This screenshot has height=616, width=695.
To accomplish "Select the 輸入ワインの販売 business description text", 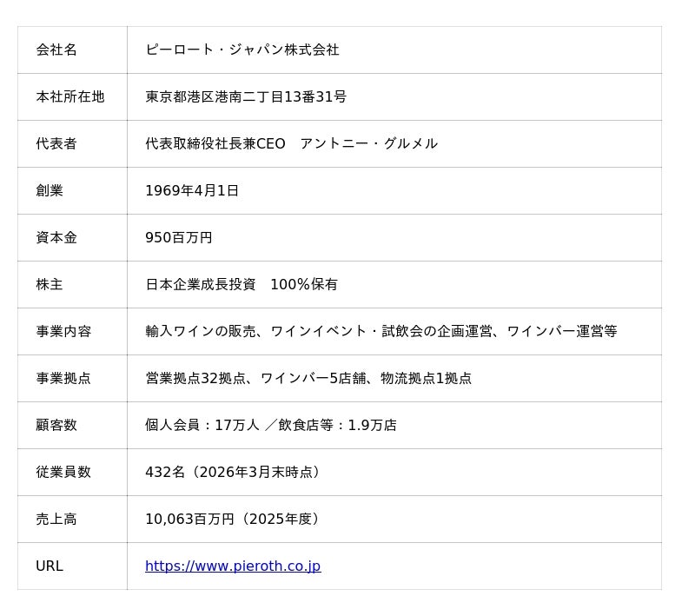I will point(381,332).
